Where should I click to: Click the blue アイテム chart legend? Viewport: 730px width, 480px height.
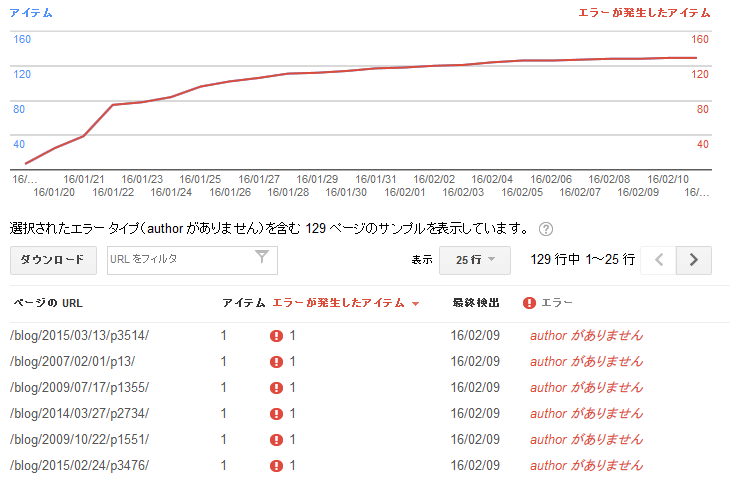[31, 13]
